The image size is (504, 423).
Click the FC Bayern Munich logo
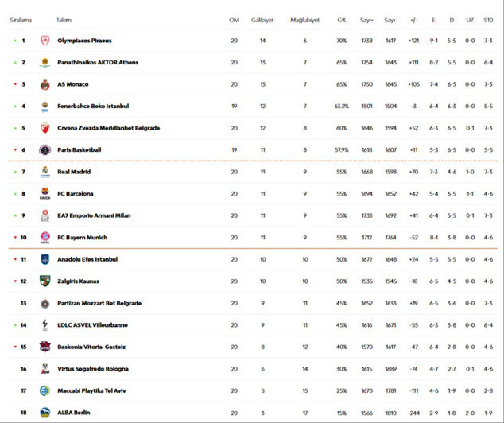pyautogui.click(x=45, y=237)
